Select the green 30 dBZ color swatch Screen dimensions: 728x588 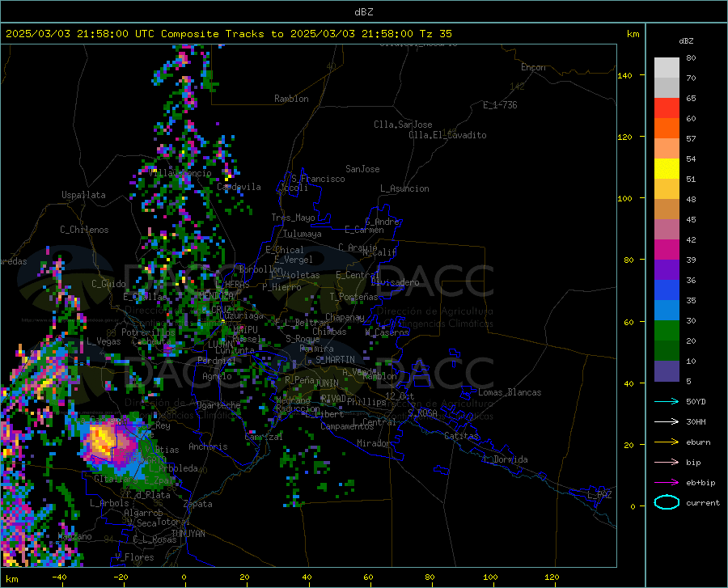click(667, 331)
